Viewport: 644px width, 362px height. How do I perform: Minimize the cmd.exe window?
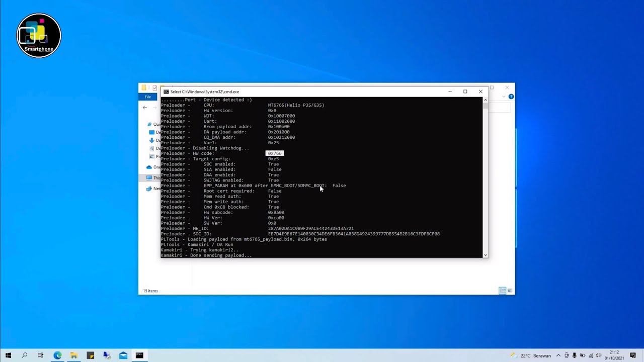tap(450, 92)
